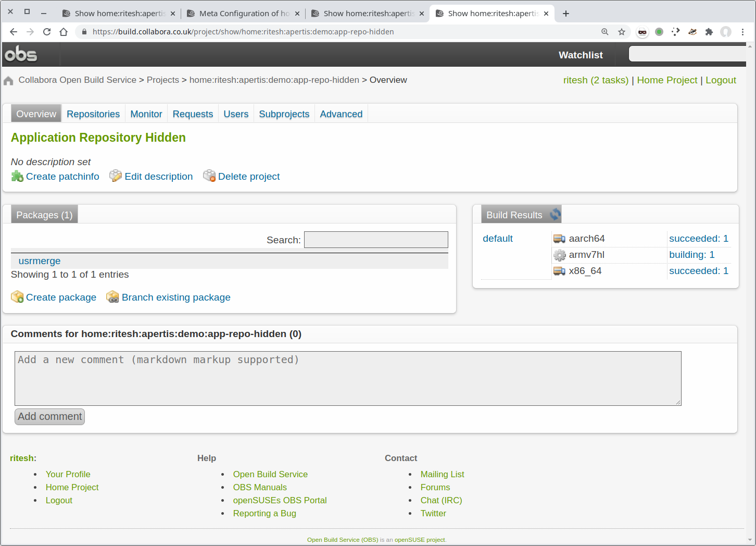Click Collabora Open Build Service breadcrumb link
The image size is (756, 546).
pos(78,80)
